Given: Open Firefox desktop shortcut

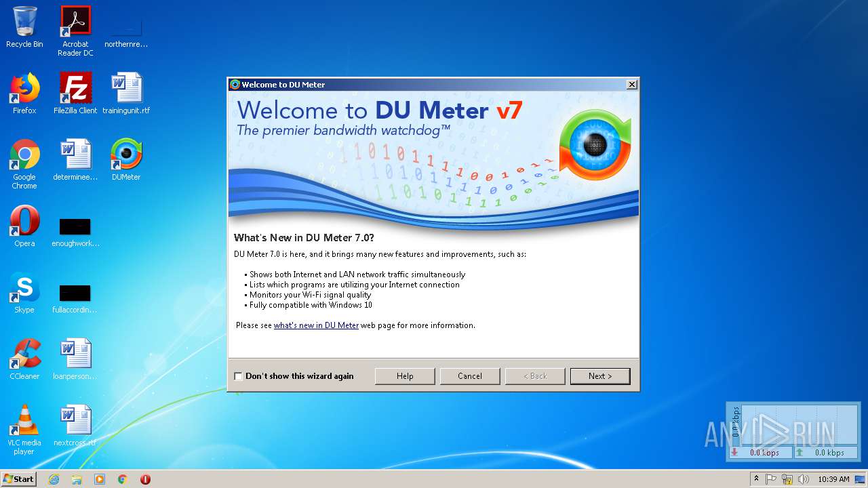Looking at the screenshot, I should pyautogui.click(x=24, y=94).
